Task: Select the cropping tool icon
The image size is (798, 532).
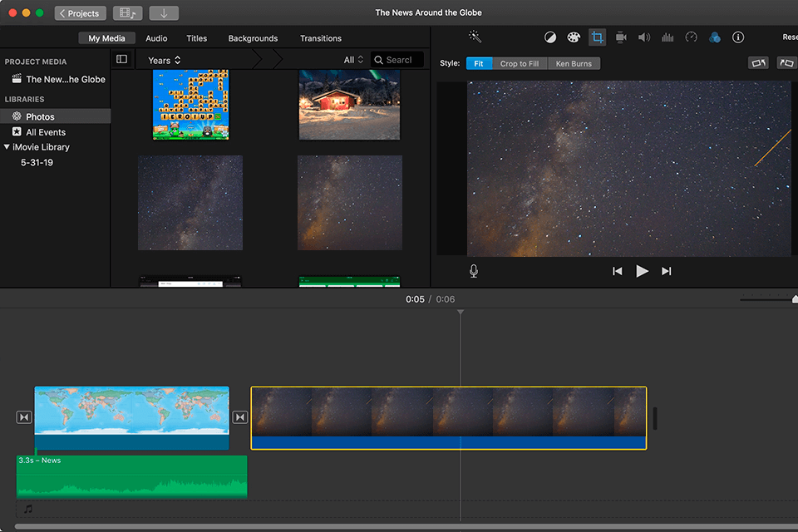Action: 597,37
